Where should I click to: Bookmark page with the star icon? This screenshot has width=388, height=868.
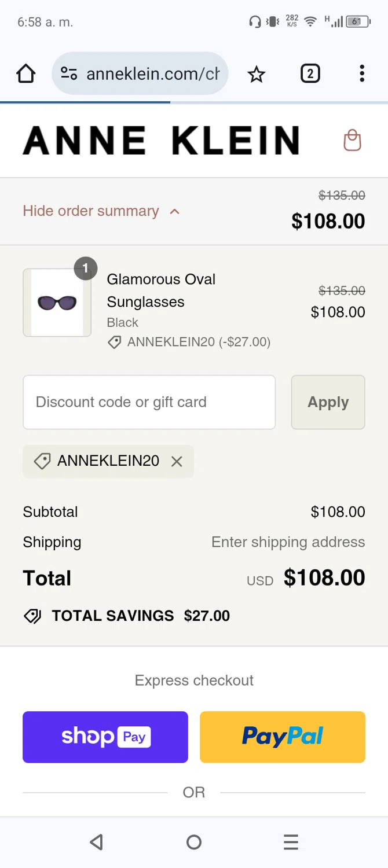click(x=256, y=74)
